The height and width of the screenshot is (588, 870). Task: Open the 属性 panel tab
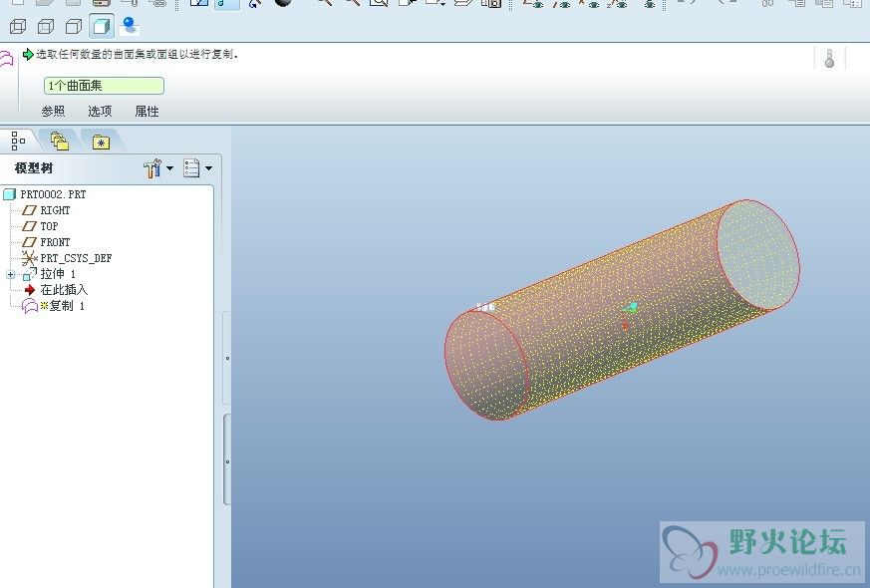pyautogui.click(x=147, y=111)
